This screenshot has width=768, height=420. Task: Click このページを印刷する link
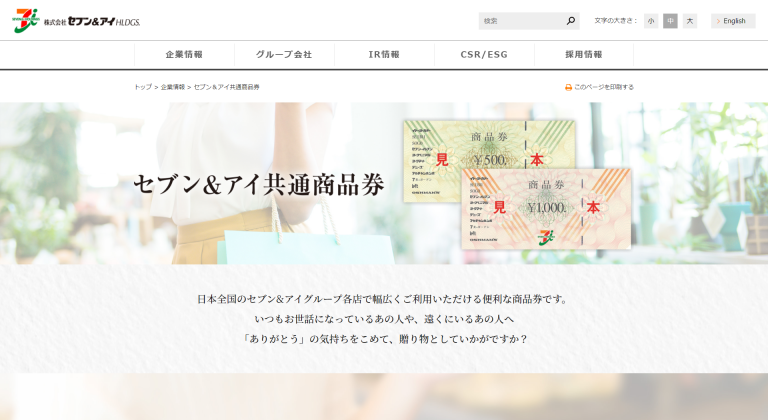pyautogui.click(x=604, y=87)
